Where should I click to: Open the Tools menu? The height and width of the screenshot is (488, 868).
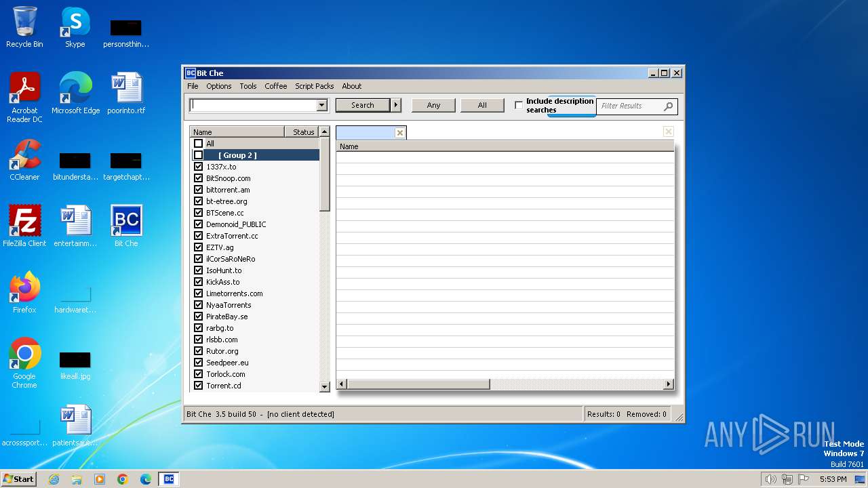[x=248, y=86]
